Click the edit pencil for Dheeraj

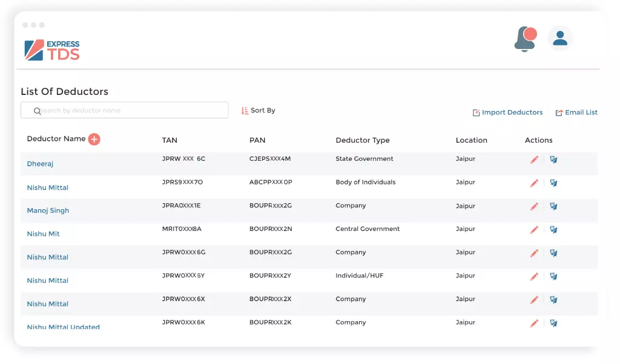(534, 160)
